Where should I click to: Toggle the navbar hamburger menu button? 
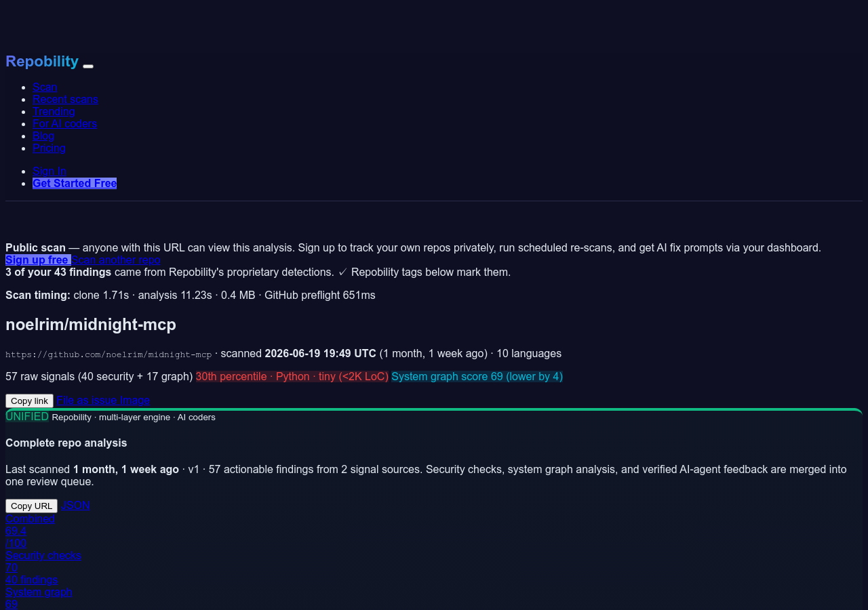tap(88, 66)
